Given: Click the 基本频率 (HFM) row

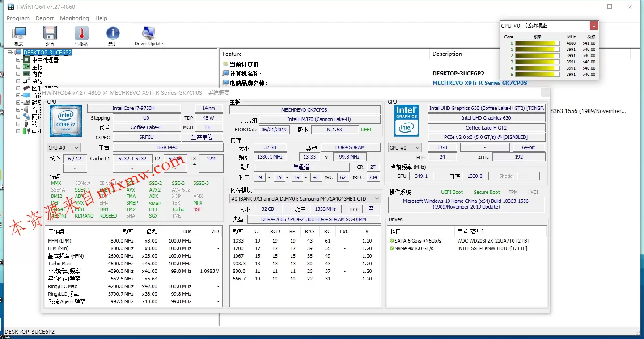Looking at the screenshot, I should tap(133, 256).
